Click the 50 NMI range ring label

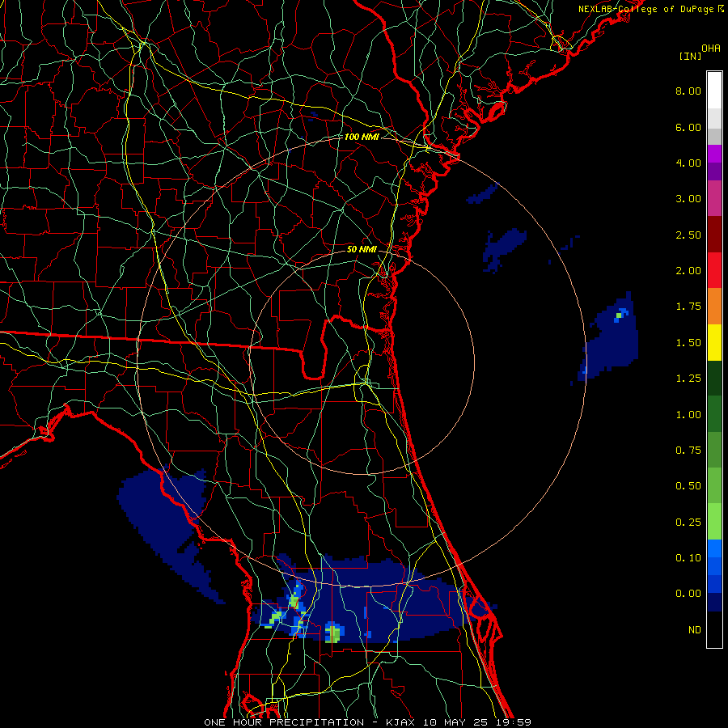(362, 249)
